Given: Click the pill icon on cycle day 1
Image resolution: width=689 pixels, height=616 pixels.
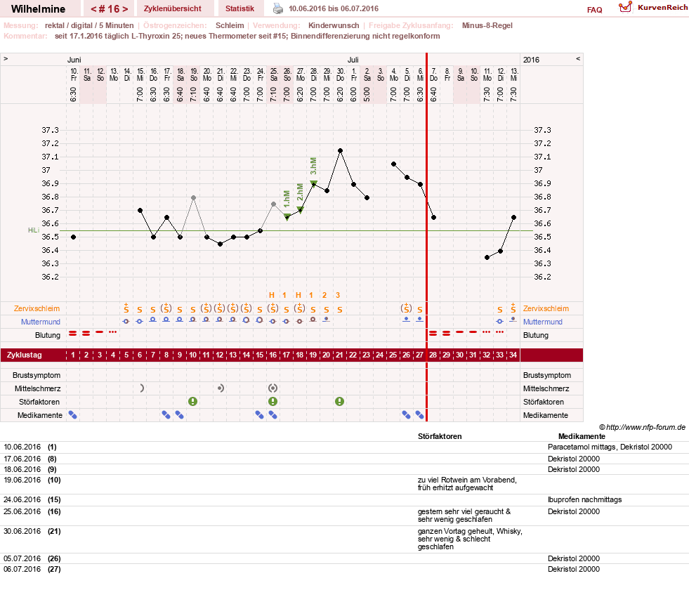Looking at the screenshot, I should pyautogui.click(x=72, y=415).
